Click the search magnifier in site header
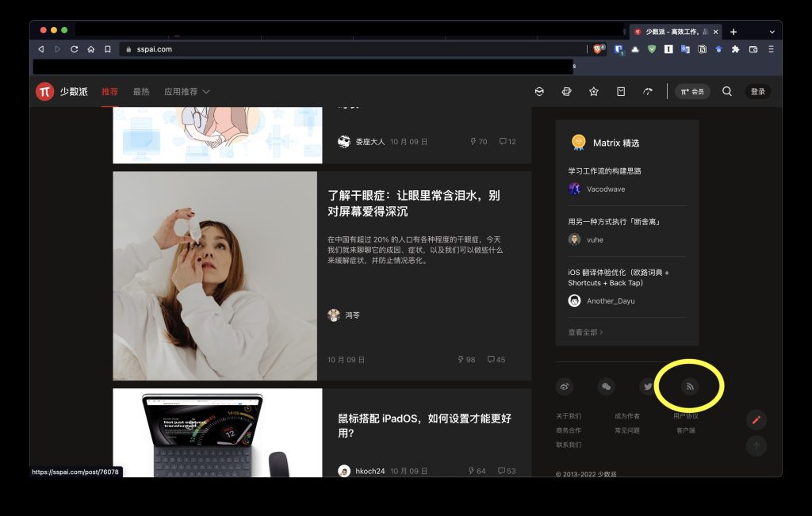This screenshot has height=516, width=812. pos(727,92)
